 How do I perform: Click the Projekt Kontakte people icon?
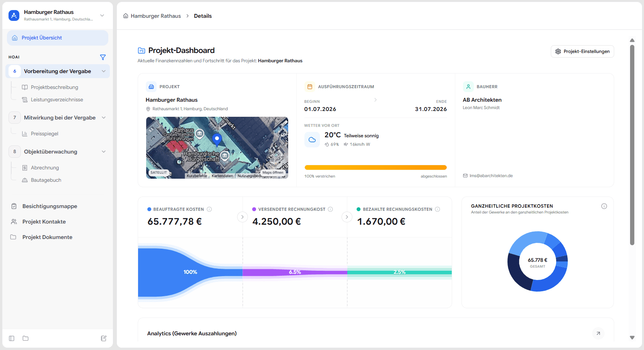[x=14, y=222]
